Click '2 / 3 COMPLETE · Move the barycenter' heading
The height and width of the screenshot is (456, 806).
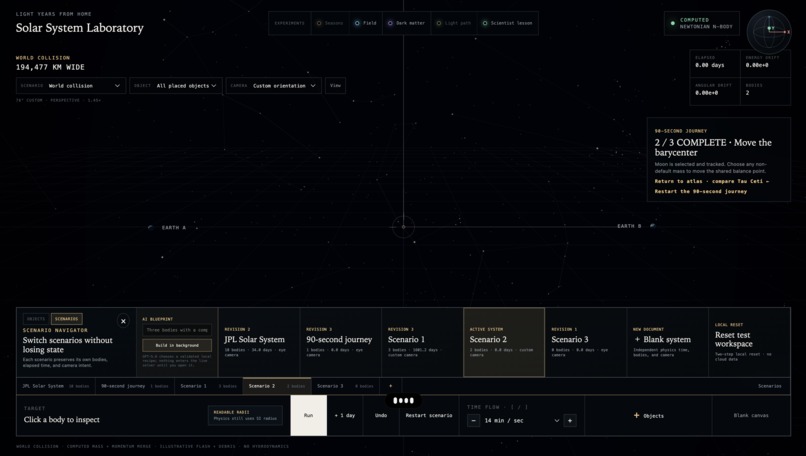click(713, 148)
